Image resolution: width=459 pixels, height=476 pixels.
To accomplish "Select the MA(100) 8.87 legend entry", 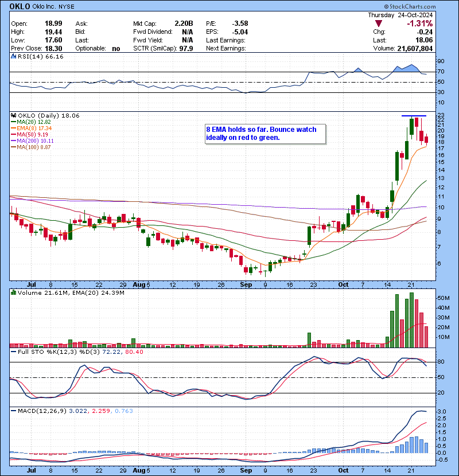I will [x=30, y=147].
